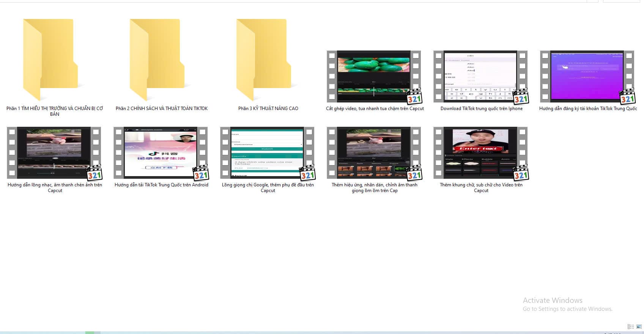Click file name 'Phần 2 CHÍNH SÁCH VÀ THUẬT TOÁN TIKTOK'
This screenshot has height=334, width=644.
pyautogui.click(x=162, y=109)
